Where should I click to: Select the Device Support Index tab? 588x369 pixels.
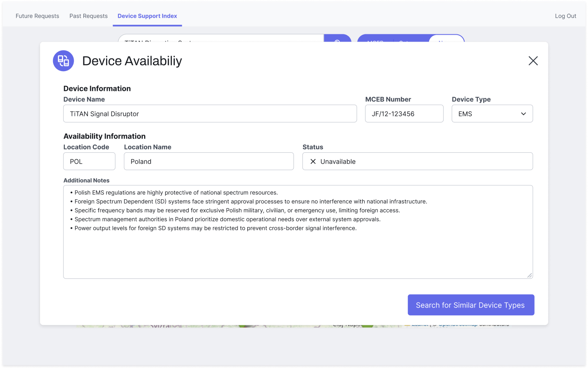[x=147, y=16]
